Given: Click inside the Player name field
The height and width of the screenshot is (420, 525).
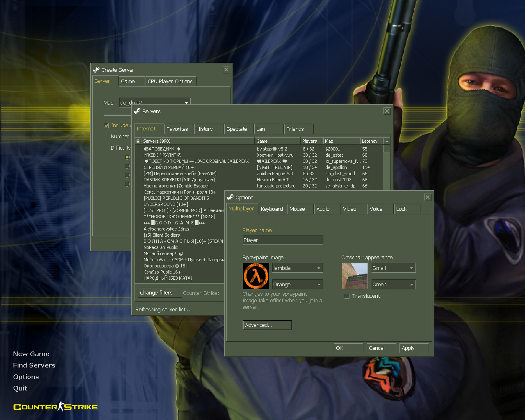Looking at the screenshot, I should pos(283,240).
